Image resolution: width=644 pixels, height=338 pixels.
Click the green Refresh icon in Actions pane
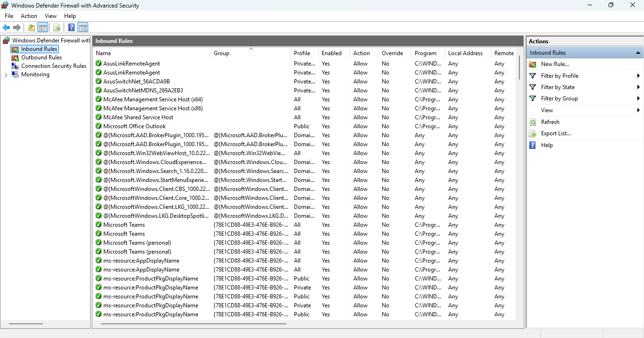[533, 122]
